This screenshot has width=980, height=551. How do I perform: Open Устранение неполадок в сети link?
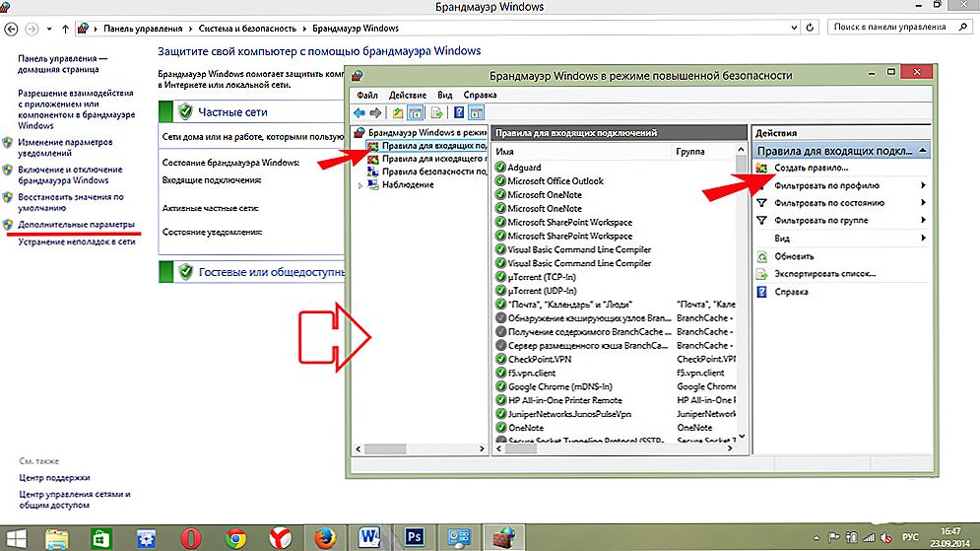[76, 242]
